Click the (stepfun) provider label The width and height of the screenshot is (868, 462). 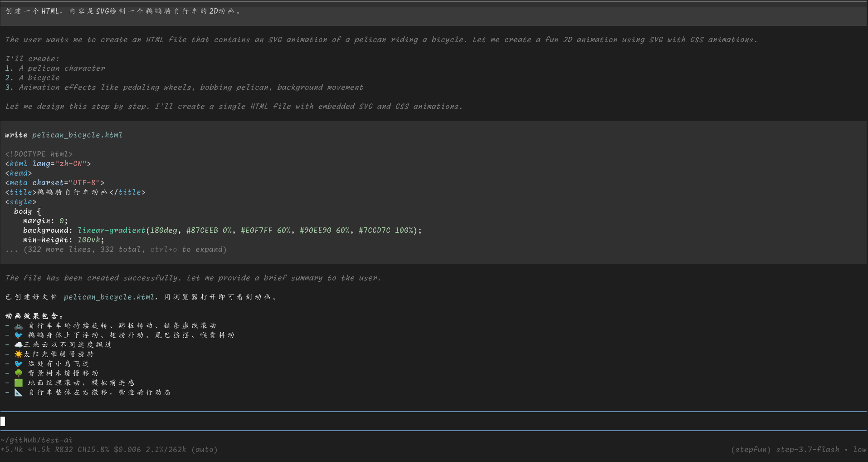pyautogui.click(x=751, y=450)
